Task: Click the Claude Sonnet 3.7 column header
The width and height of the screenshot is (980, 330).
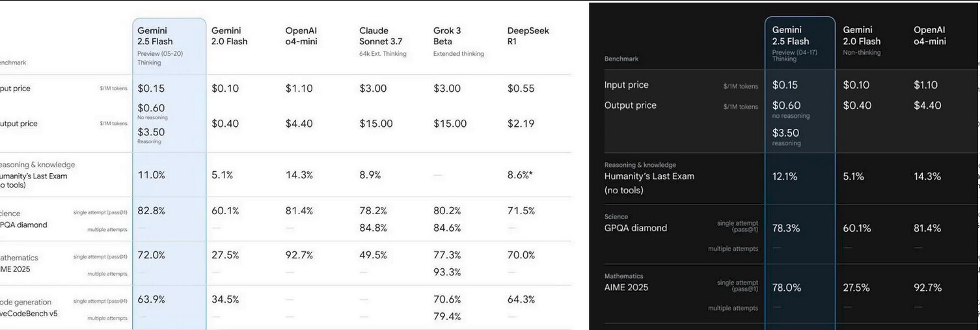Action: coord(383,42)
